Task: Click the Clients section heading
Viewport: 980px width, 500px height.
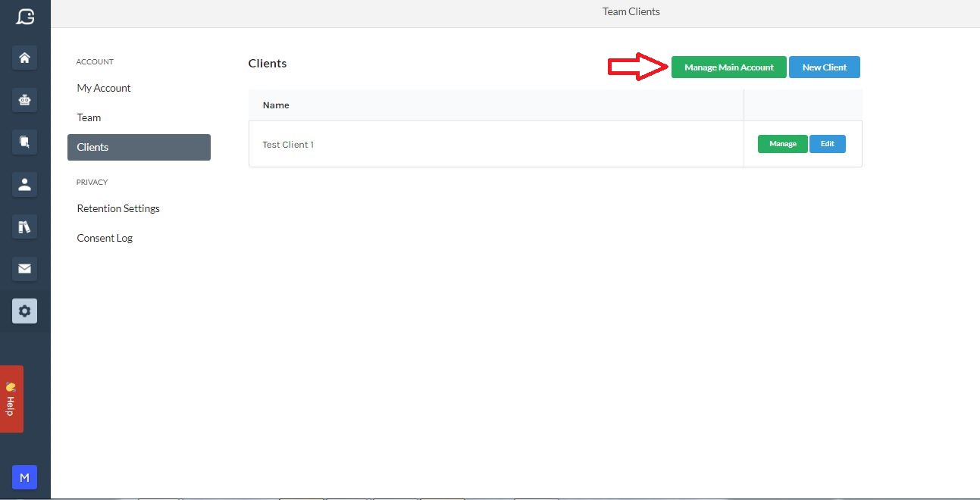Action: [x=268, y=64]
